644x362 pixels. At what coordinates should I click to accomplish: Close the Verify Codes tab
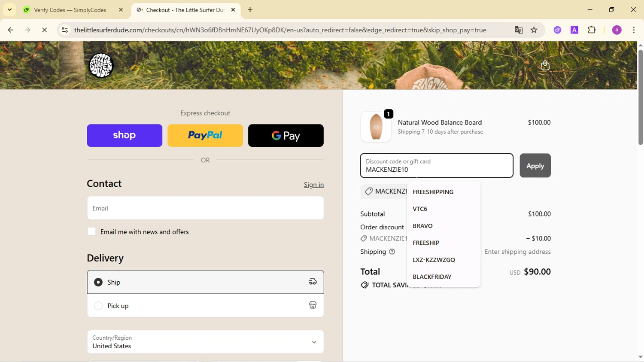(x=121, y=10)
